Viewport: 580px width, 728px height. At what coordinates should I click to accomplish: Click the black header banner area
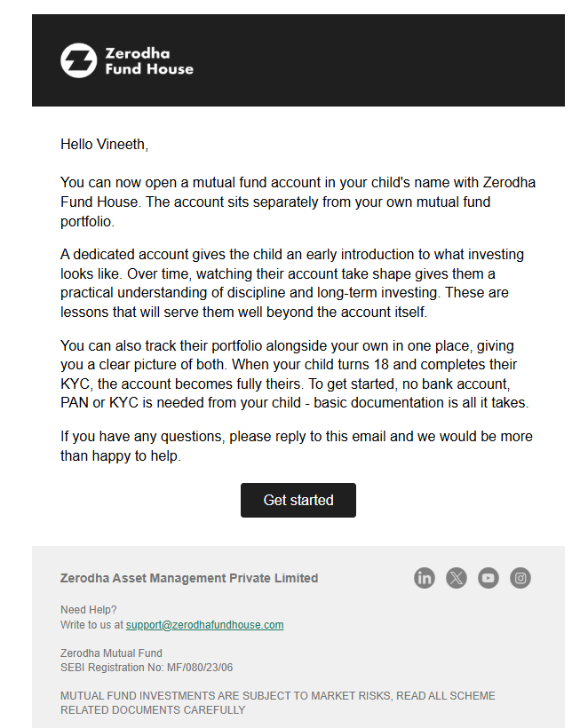(298, 60)
